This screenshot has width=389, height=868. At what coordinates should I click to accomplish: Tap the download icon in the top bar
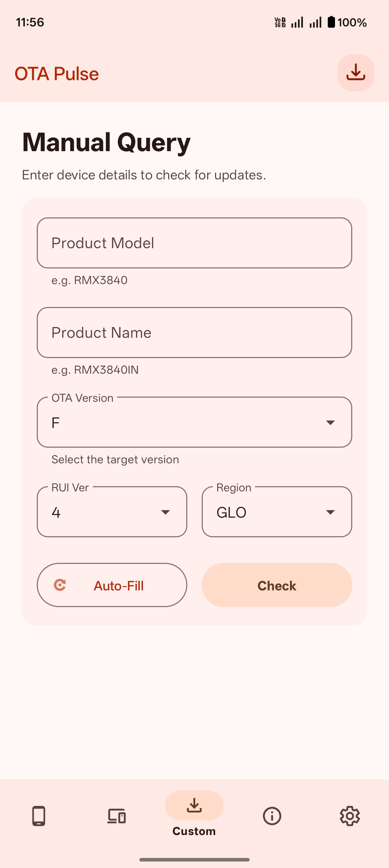(356, 72)
